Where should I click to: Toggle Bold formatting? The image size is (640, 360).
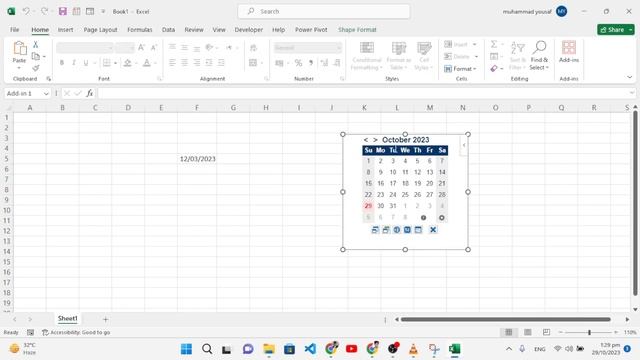62,63
